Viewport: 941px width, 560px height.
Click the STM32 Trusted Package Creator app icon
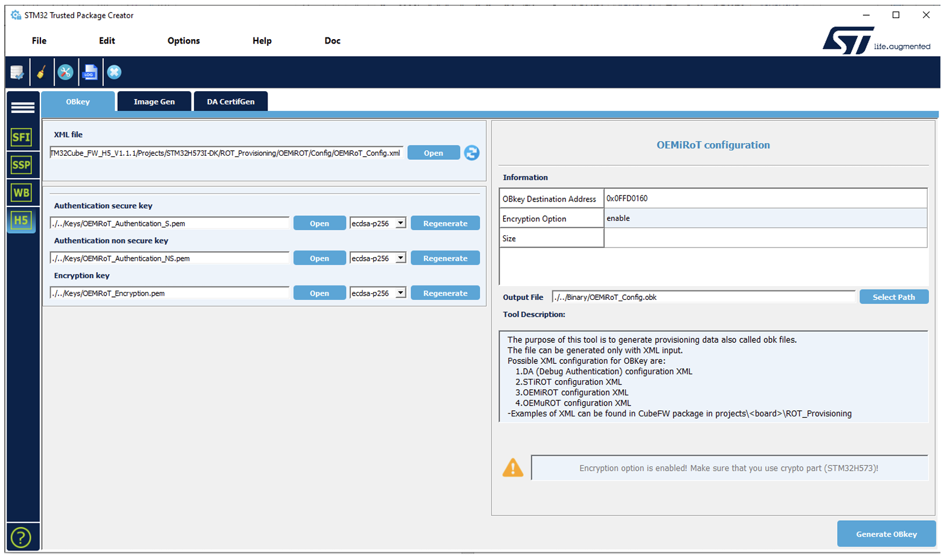tap(16, 15)
